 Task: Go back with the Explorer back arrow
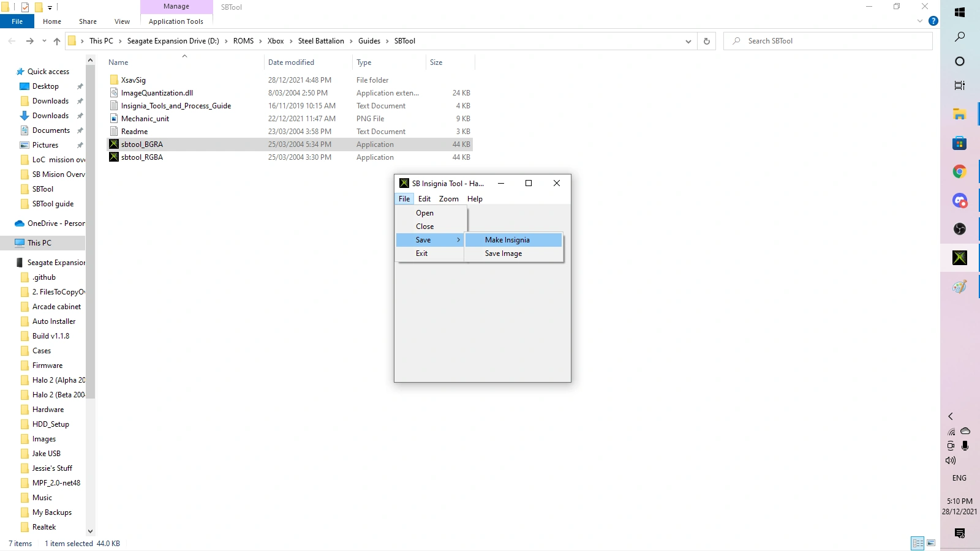click(x=12, y=41)
